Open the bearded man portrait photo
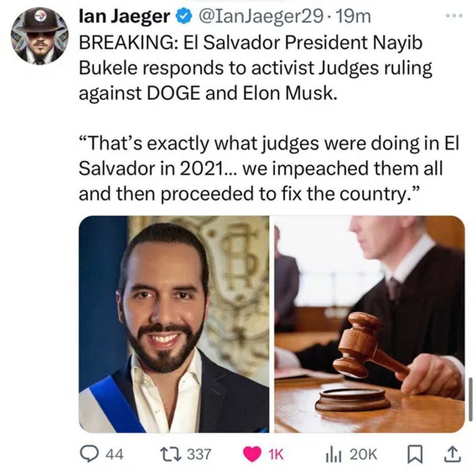 tap(173, 324)
